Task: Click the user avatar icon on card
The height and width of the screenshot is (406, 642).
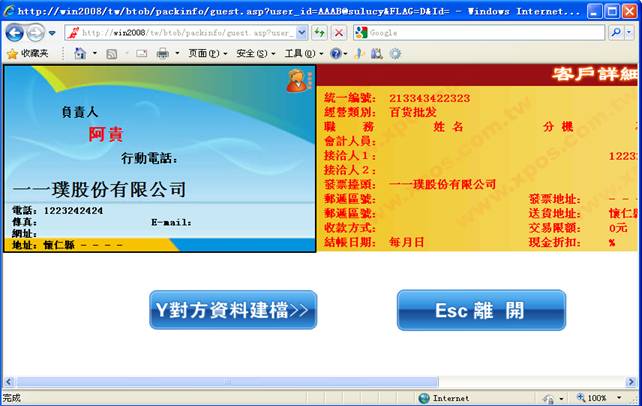Action: click(297, 81)
